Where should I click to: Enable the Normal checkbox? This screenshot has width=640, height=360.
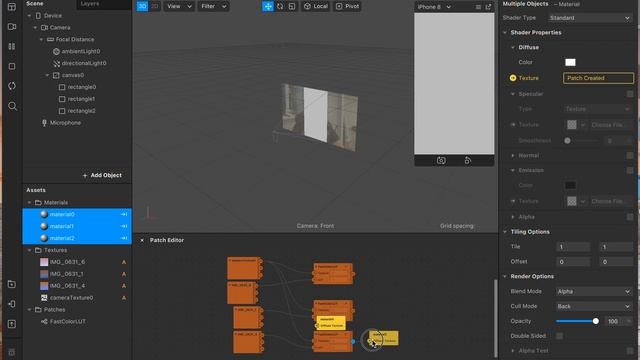point(630,156)
